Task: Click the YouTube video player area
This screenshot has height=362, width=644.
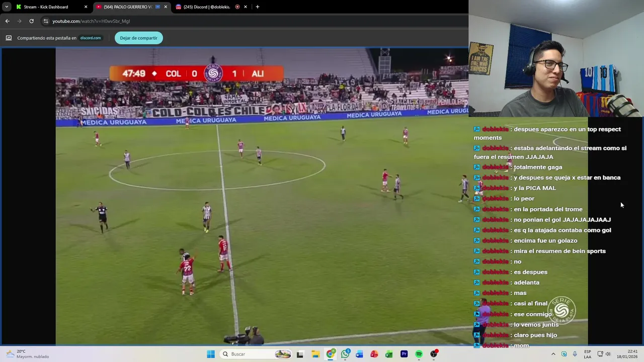Action: coord(262,196)
